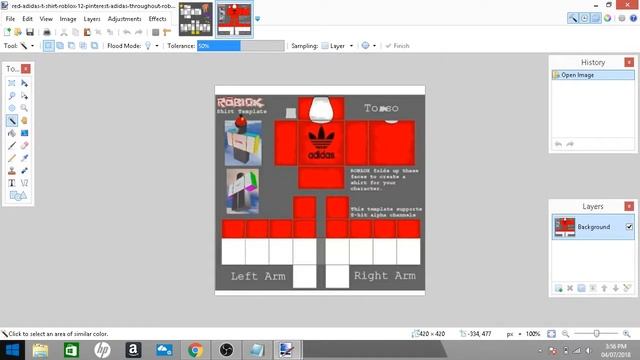Image resolution: width=640 pixels, height=360 pixels.
Task: Click the Paste clipboard icon
Action: point(87,32)
